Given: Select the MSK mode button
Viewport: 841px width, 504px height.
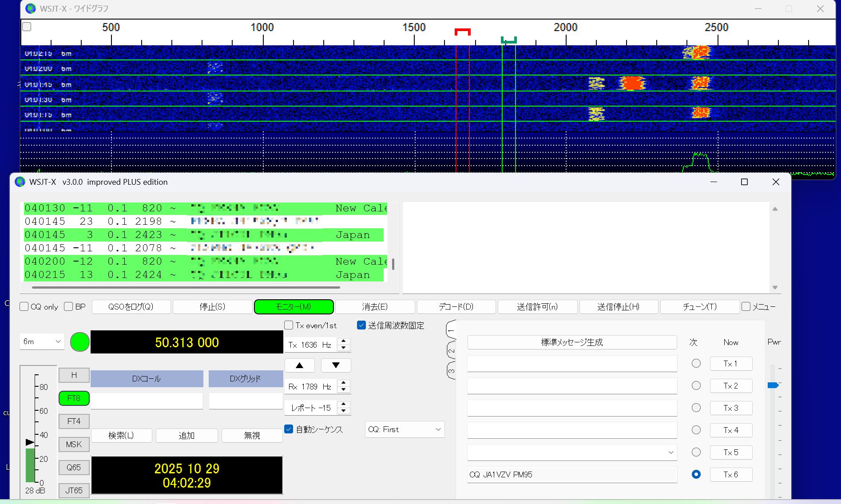Looking at the screenshot, I should [74, 444].
